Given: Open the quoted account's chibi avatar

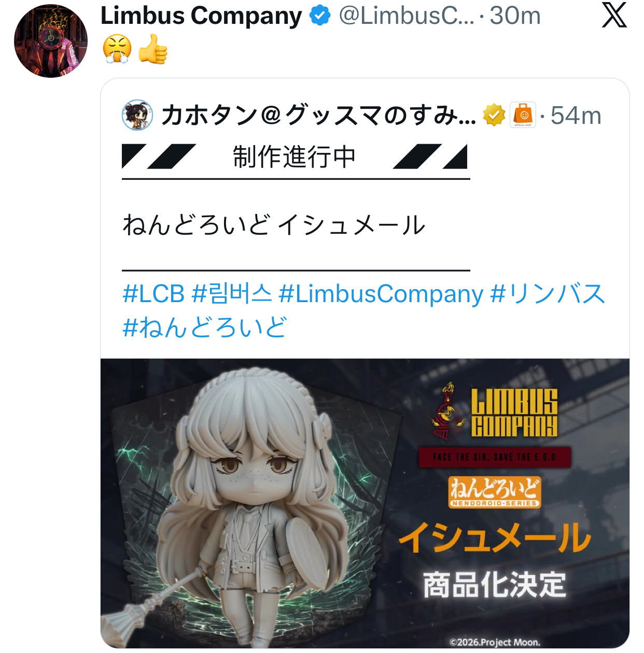Looking at the screenshot, I should (x=137, y=115).
